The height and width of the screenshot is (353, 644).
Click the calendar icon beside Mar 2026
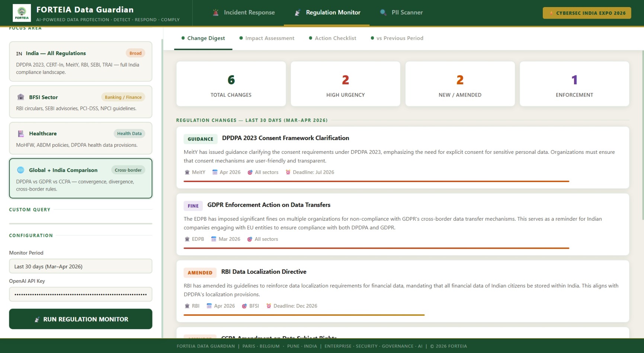tap(214, 239)
